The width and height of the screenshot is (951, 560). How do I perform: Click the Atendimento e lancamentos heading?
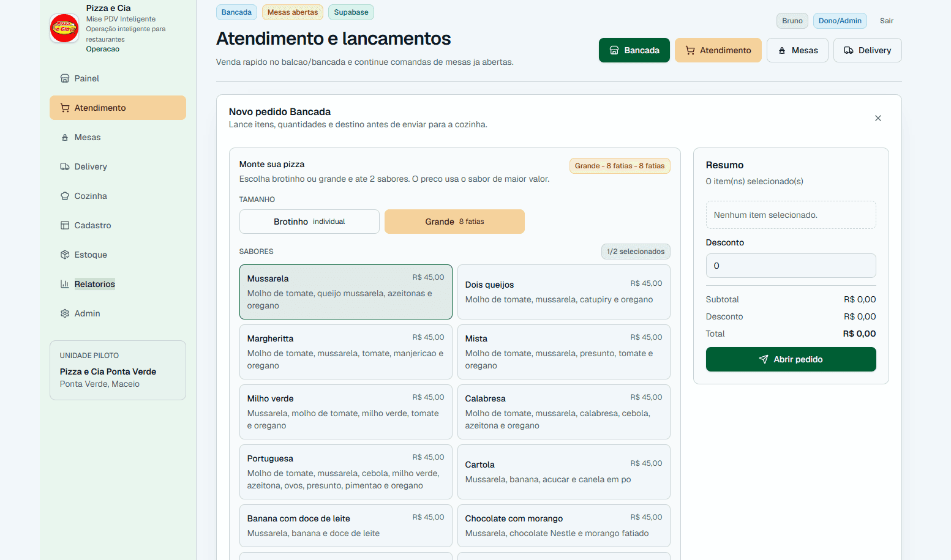(x=333, y=39)
